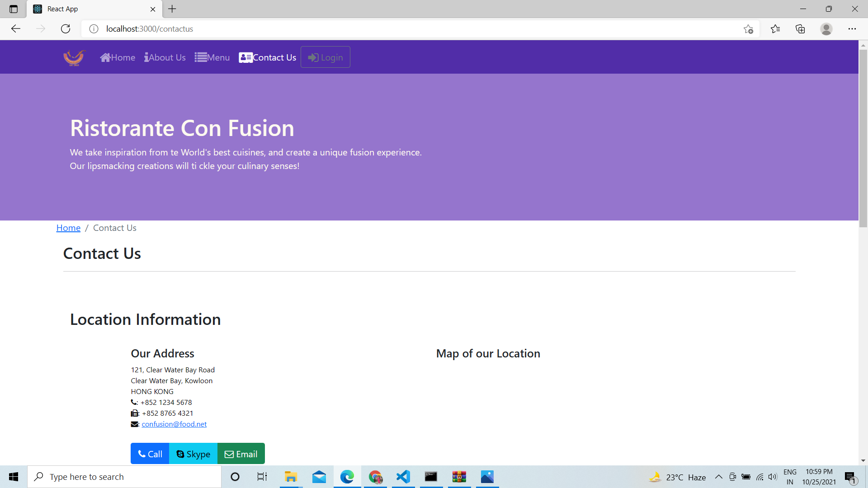This screenshot has width=868, height=488.
Task: View site information icon in address bar
Action: (x=94, y=29)
